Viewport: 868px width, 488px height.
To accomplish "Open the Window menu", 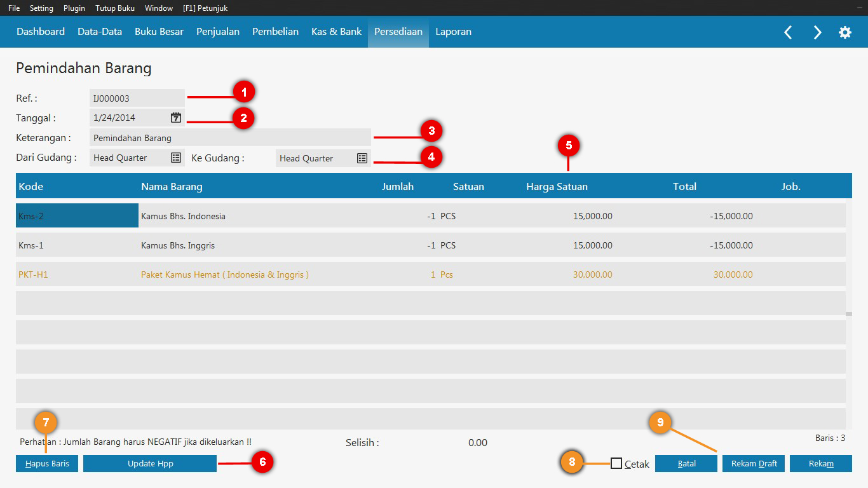I will tap(159, 8).
